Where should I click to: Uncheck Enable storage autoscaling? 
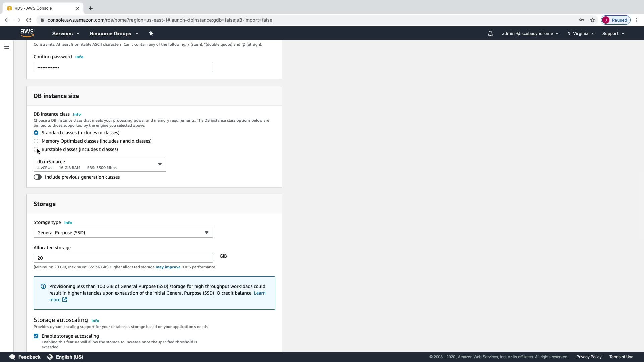36,336
